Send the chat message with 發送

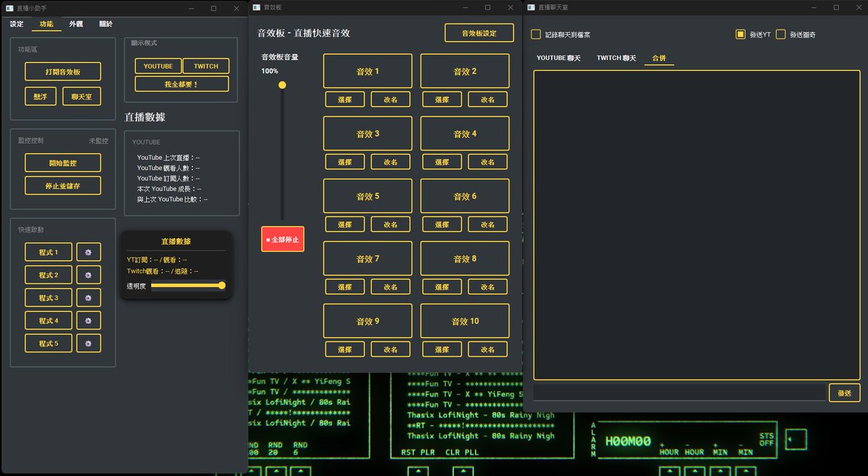click(x=844, y=393)
